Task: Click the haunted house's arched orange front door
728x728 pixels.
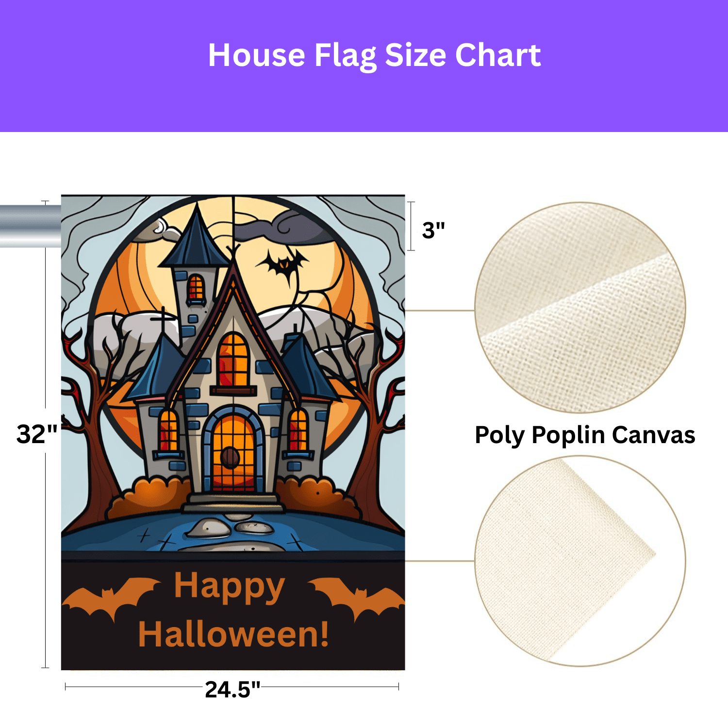Action: click(233, 452)
